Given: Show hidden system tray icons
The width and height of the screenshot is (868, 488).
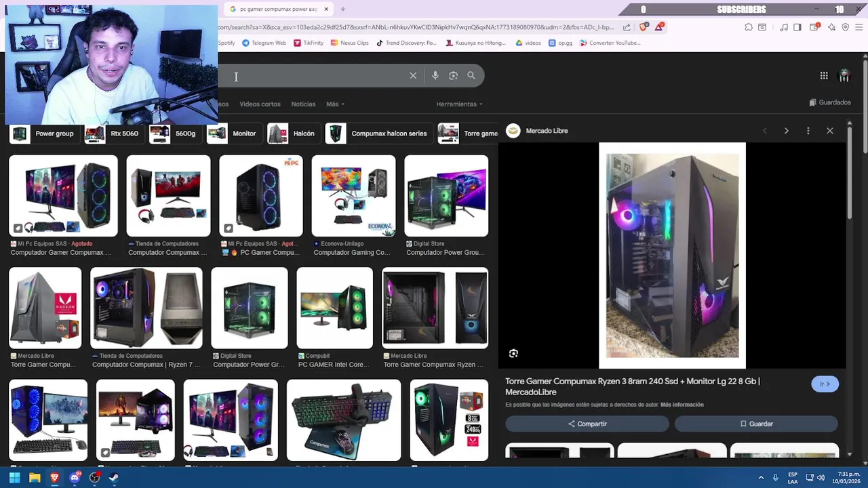Looking at the screenshot, I should coord(761,478).
